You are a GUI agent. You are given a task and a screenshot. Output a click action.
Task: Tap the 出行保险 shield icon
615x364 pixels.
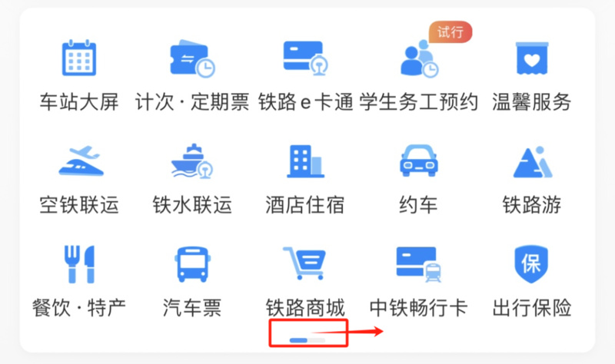point(531,264)
